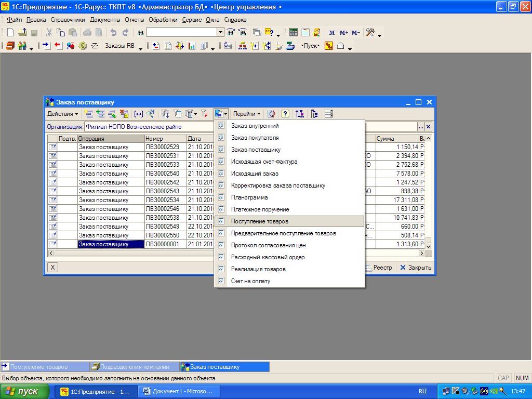Image resolution: width=532 pixels, height=399 pixels.
Task: Click the M+ memory button
Action: (x=344, y=33)
